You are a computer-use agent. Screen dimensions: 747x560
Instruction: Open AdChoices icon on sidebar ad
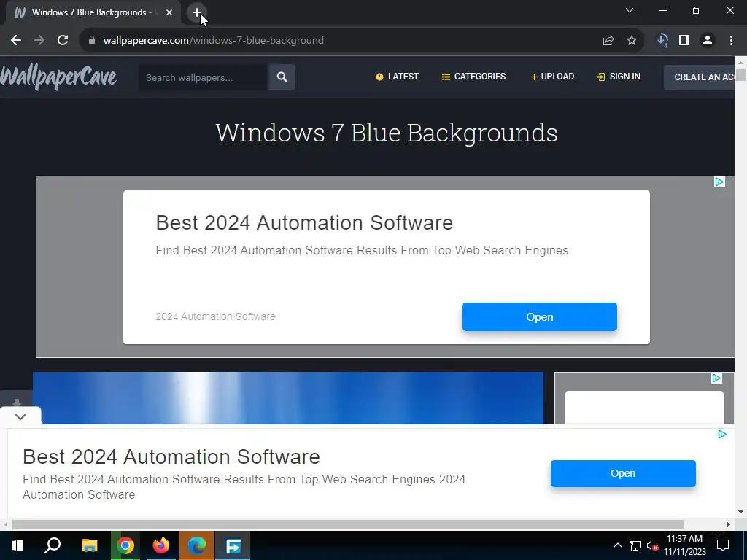716,378
